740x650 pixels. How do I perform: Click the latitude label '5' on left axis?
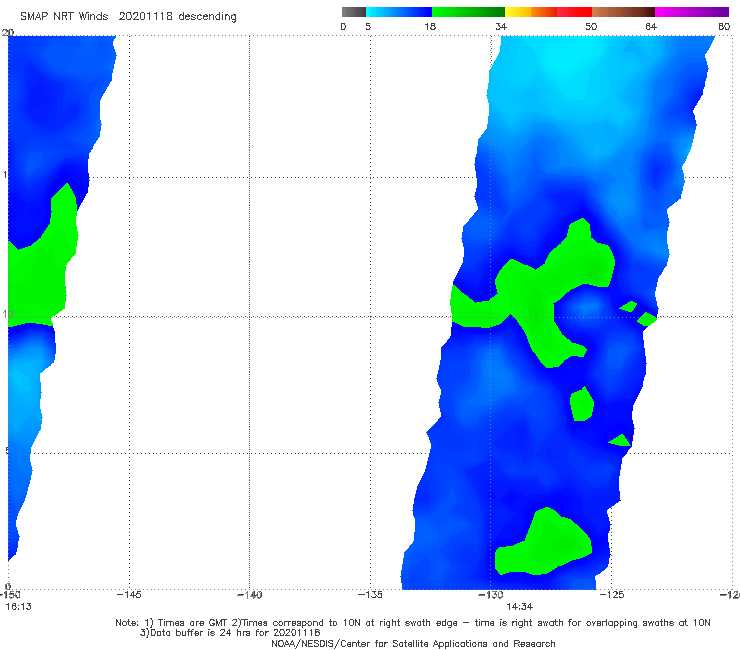[x=6, y=451]
